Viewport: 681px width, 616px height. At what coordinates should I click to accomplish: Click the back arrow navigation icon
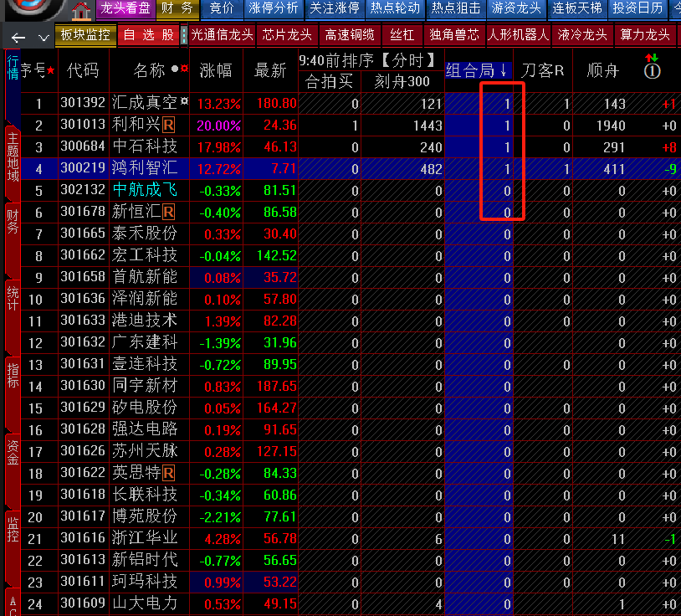tap(18, 37)
